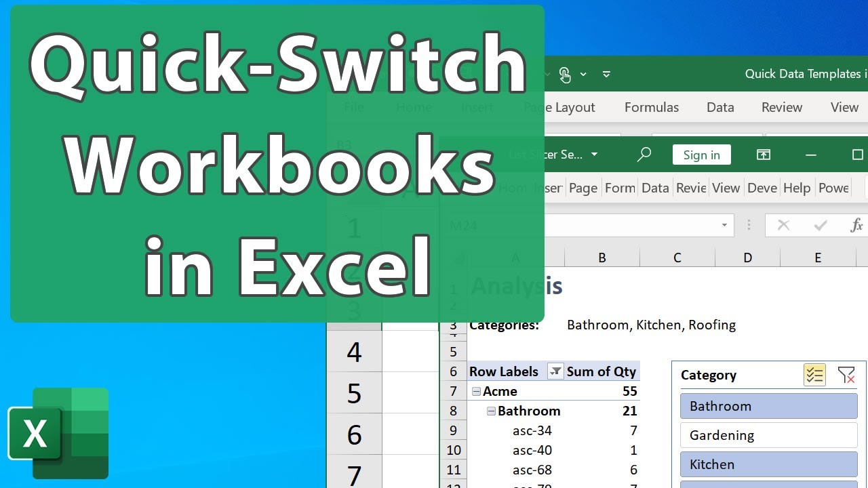868x488 pixels.
Task: Open the Row Labels filter dropdown
Action: point(555,371)
